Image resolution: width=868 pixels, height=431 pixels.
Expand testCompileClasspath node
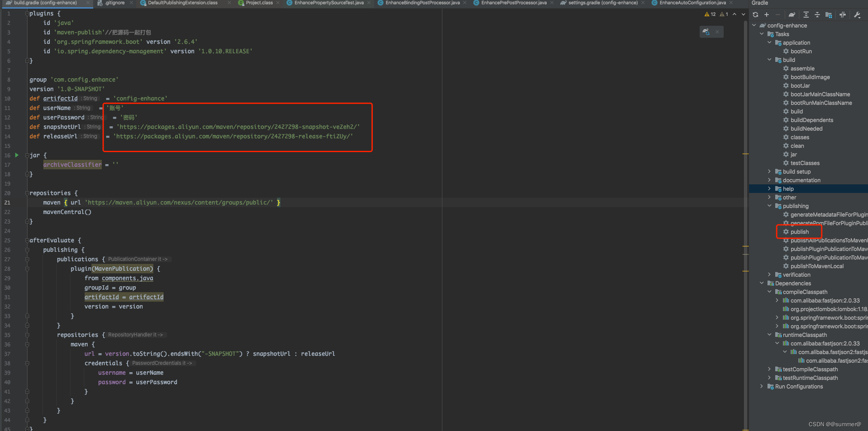click(770, 369)
